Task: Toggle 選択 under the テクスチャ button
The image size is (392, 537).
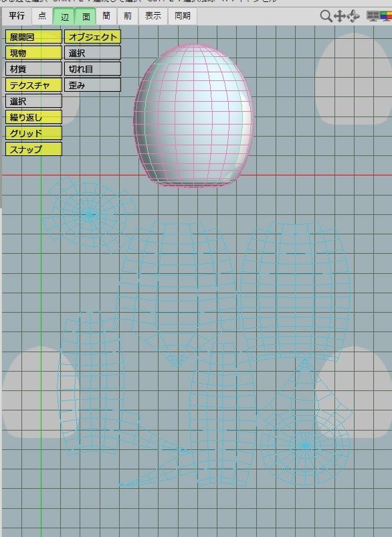Action: (x=33, y=101)
